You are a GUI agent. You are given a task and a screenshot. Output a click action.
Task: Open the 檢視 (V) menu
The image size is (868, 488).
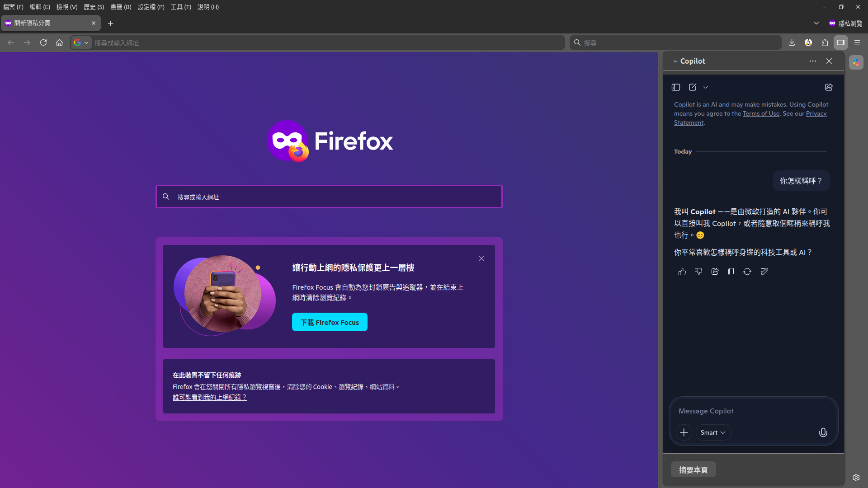[x=67, y=7]
